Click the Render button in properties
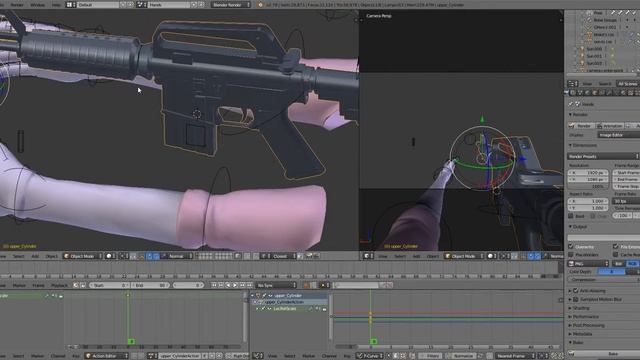Image resolution: width=640 pixels, height=360 pixels. pos(582,126)
